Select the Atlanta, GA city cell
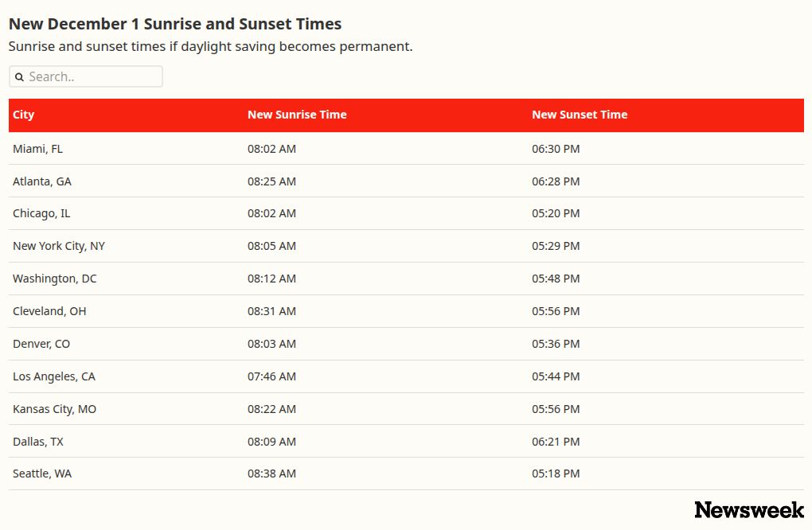This screenshot has height=530, width=812. pos(42,181)
